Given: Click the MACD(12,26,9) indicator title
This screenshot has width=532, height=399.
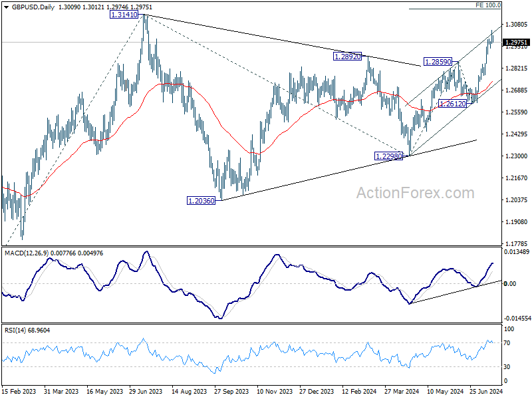Looking at the screenshot, I should coord(27,253).
